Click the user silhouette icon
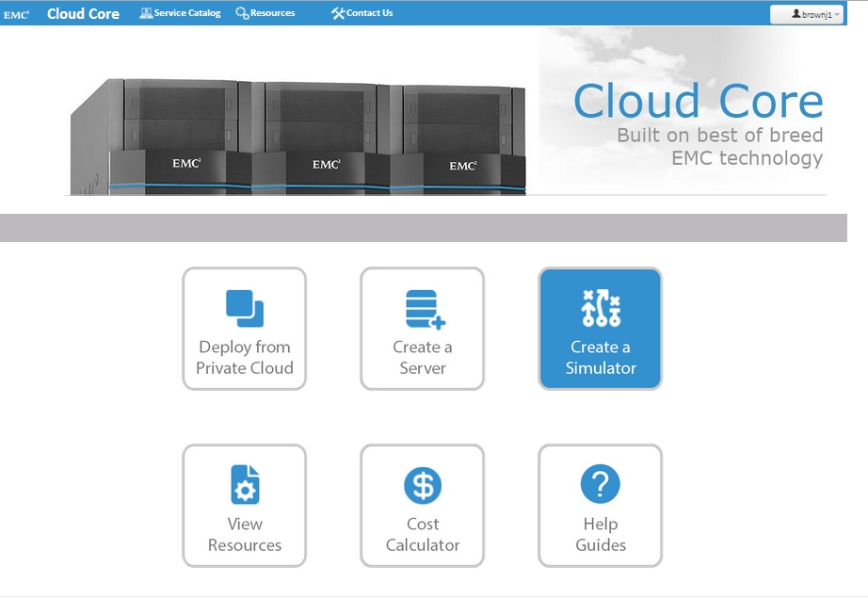This screenshot has width=868, height=598. coord(796,14)
